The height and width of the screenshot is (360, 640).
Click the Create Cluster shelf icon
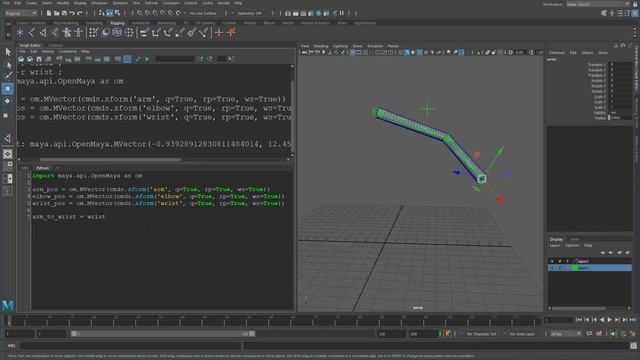tap(129, 33)
